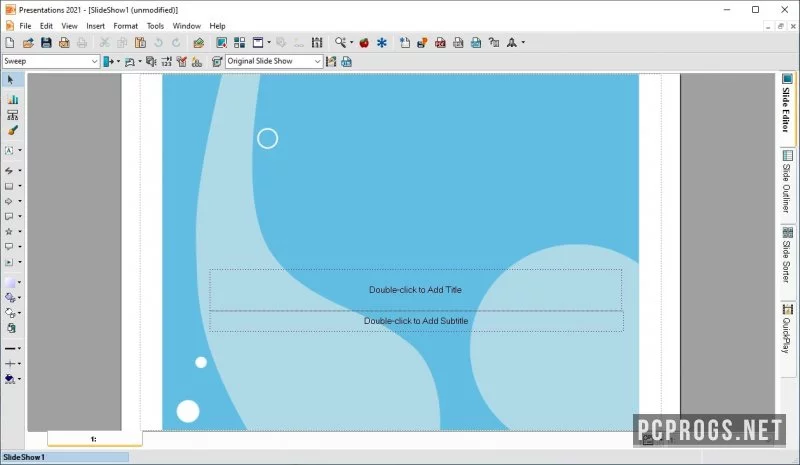The image size is (800, 465).
Task: Expand the line style dropdown in left toolbox
Action: tap(19, 349)
